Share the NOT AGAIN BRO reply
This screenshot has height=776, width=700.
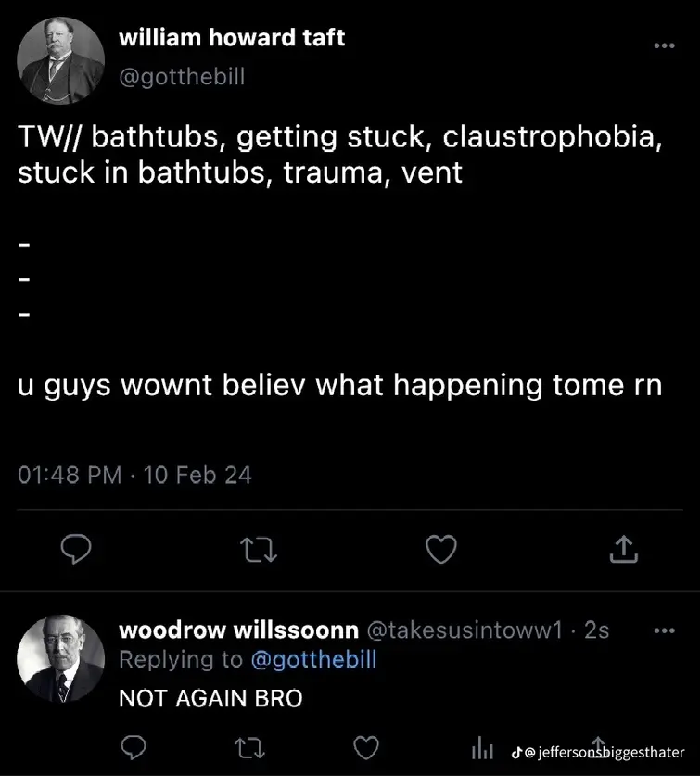click(x=598, y=744)
